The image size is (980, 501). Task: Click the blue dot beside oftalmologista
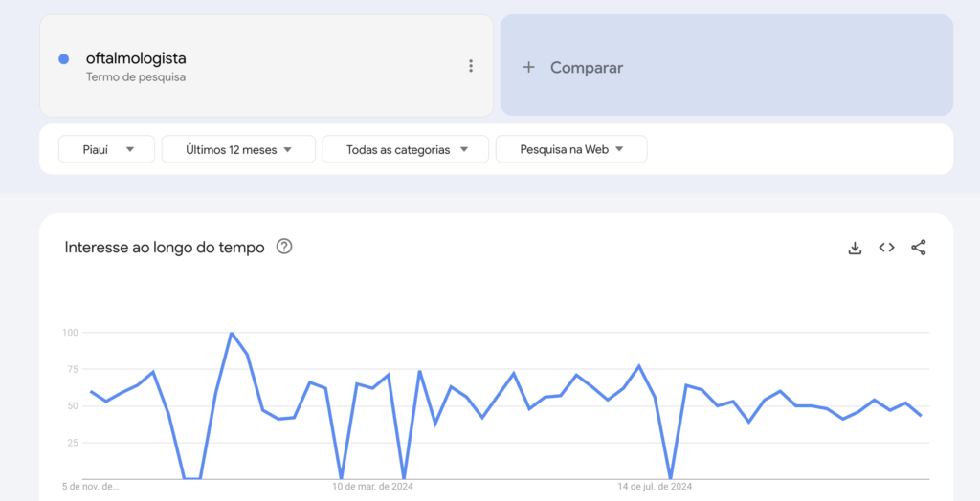(63, 58)
